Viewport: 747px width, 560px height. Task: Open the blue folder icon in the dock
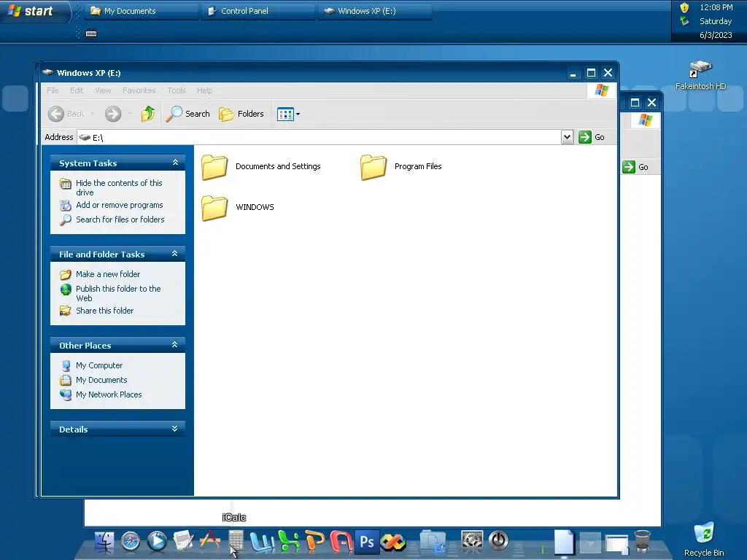[x=433, y=542]
